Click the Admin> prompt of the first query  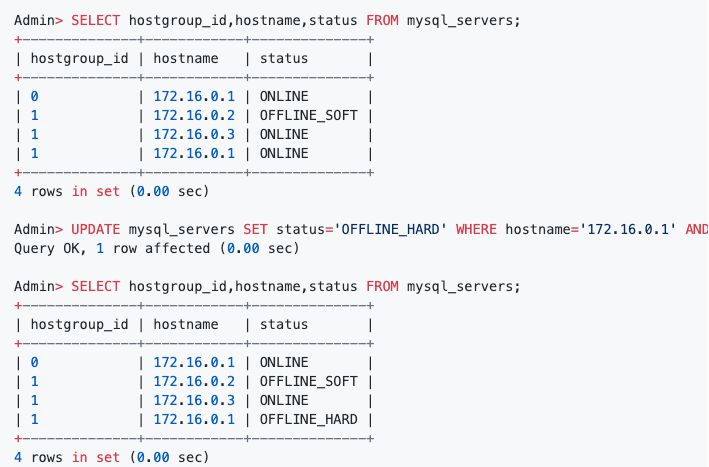click(38, 20)
